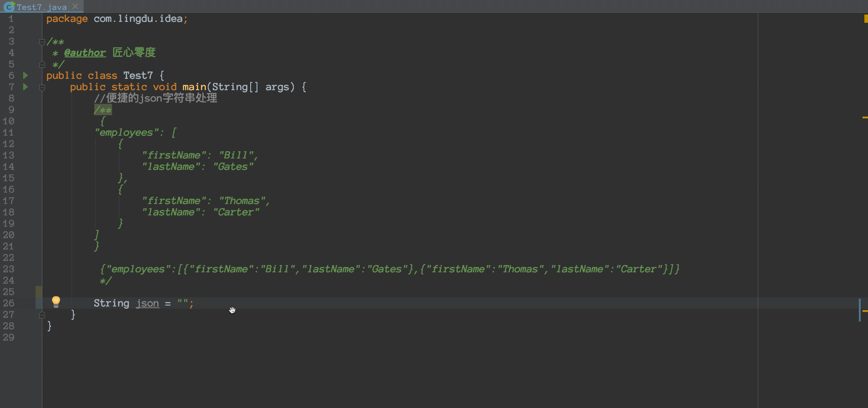
Task: Click the upper yellow warning stripe in right margin
Action: pos(864,117)
